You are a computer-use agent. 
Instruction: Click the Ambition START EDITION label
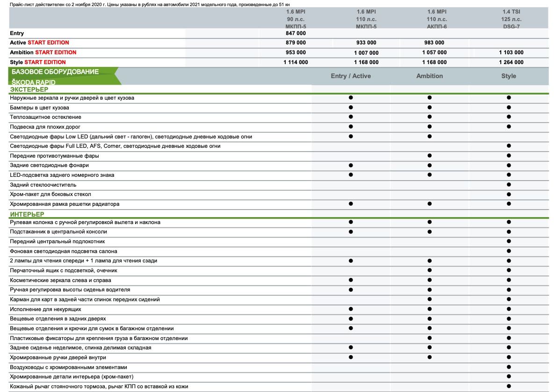(43, 52)
